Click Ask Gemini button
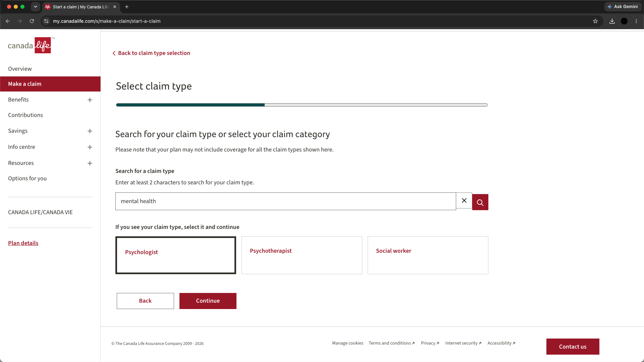 pyautogui.click(x=623, y=7)
